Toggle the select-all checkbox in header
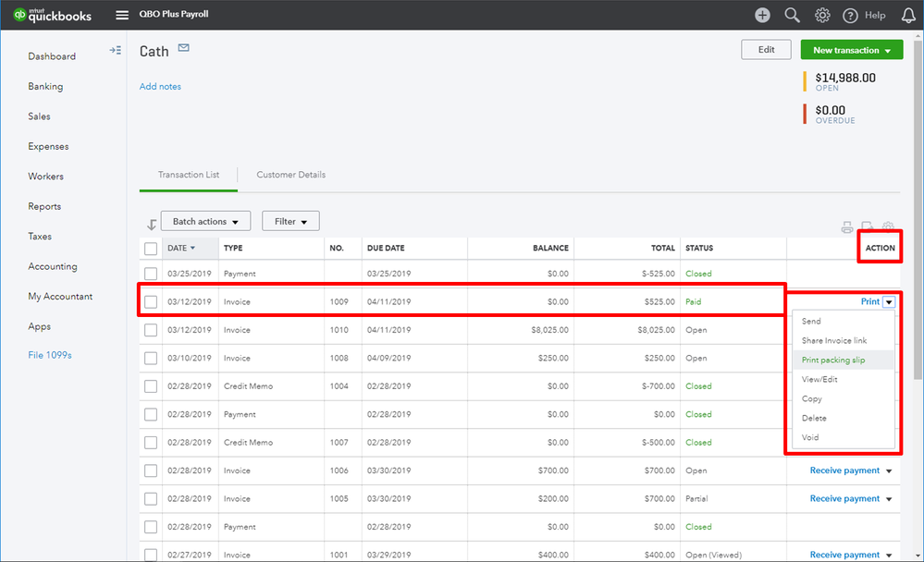The width and height of the screenshot is (924, 562). (151, 249)
